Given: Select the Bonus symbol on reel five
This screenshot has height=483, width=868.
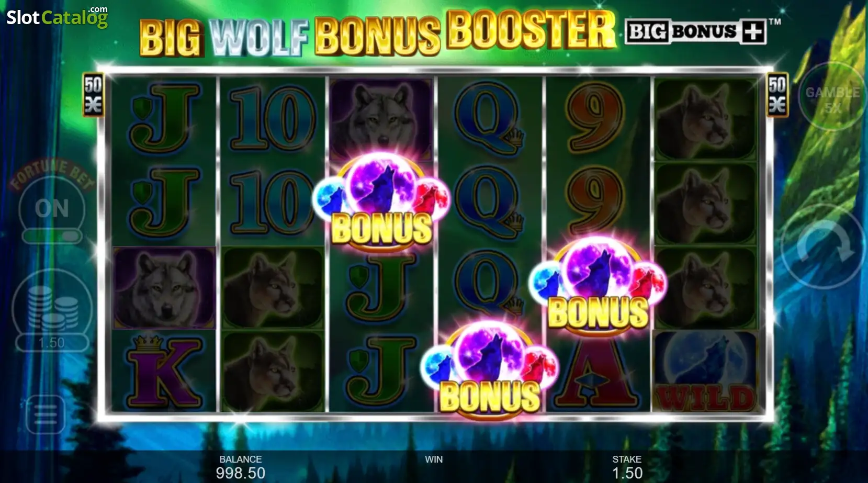Looking at the screenshot, I should click(598, 285).
